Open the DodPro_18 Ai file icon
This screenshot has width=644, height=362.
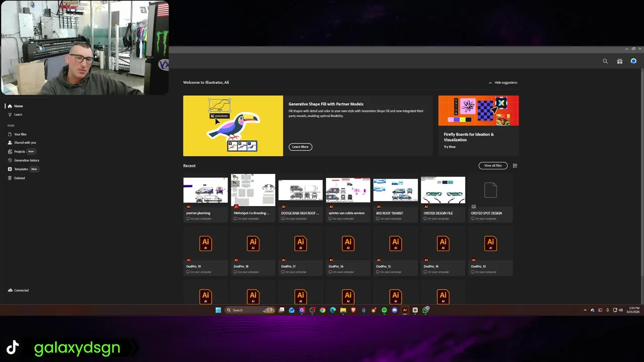[x=253, y=243]
